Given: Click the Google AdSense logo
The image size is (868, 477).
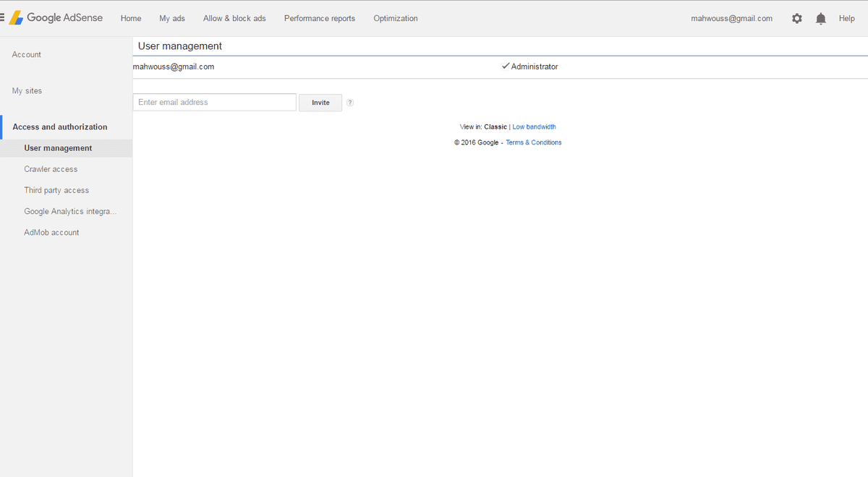Looking at the screenshot, I should [56, 18].
